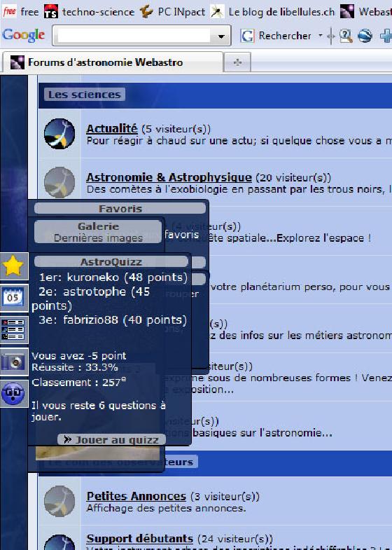This screenshot has width=392, height=550.
Task: Click inside the Google toolbar search field
Action: 134,36
